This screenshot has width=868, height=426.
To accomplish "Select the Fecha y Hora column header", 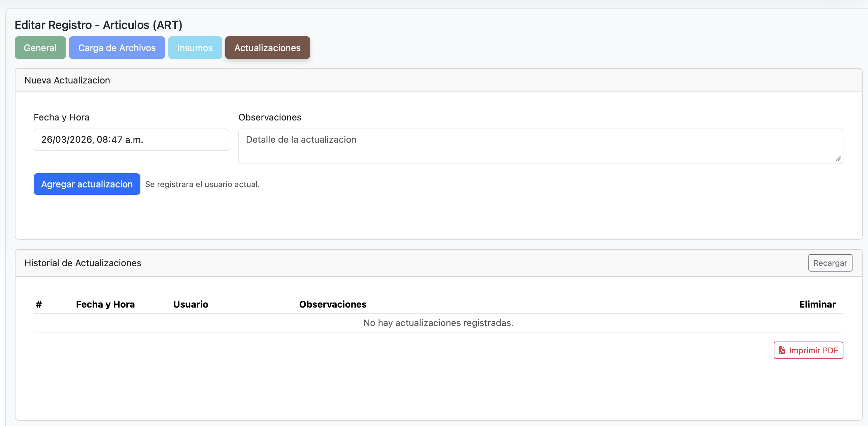I will 105,304.
